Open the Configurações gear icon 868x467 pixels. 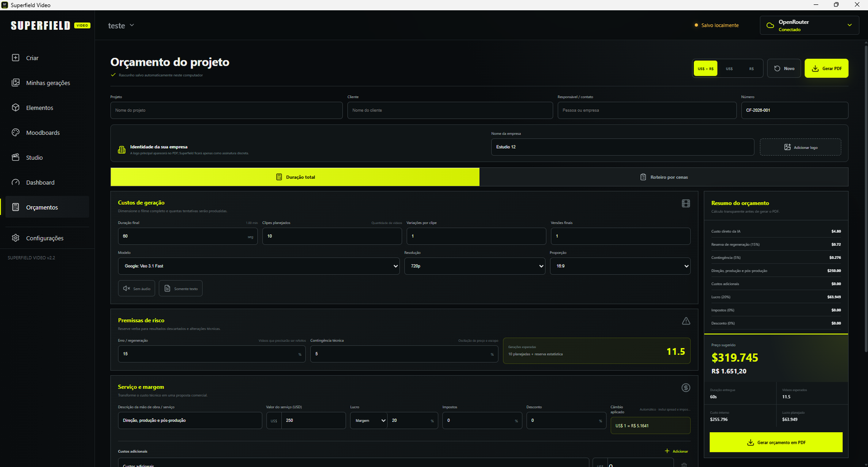tap(16, 238)
